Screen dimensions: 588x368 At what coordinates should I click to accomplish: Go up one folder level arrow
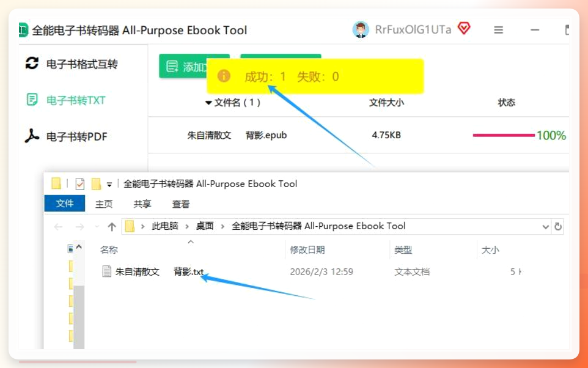pyautogui.click(x=112, y=227)
